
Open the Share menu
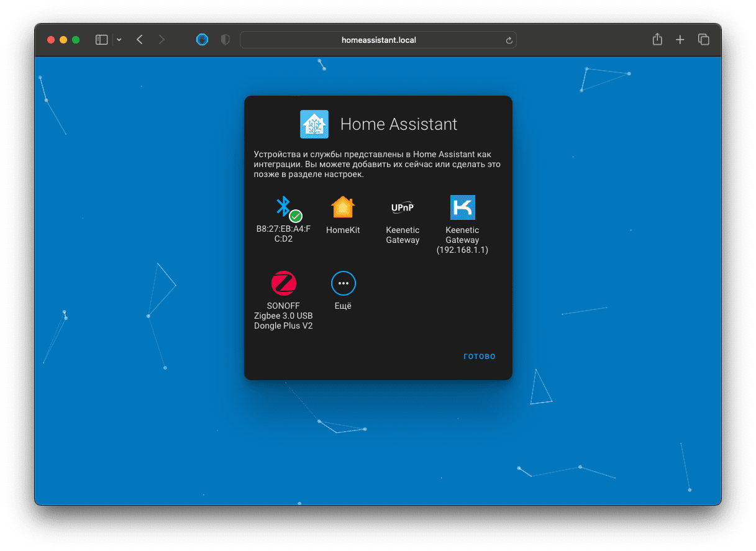coord(657,39)
